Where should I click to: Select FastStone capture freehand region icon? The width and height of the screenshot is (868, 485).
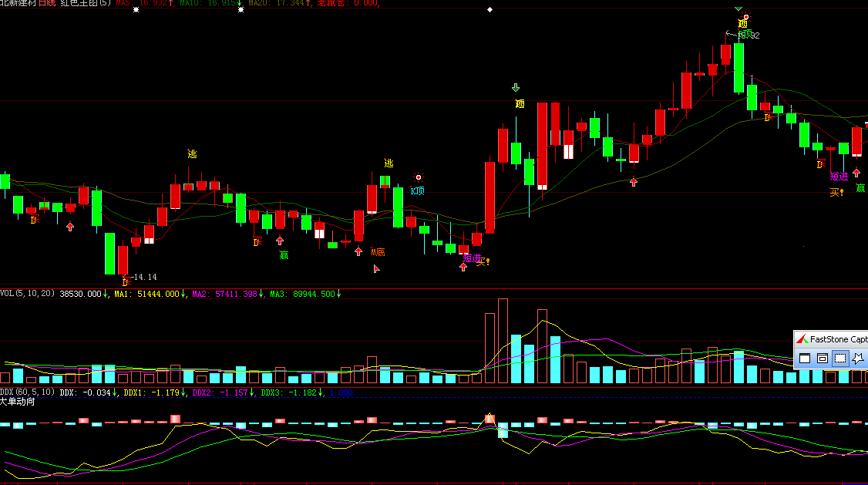[858, 359]
